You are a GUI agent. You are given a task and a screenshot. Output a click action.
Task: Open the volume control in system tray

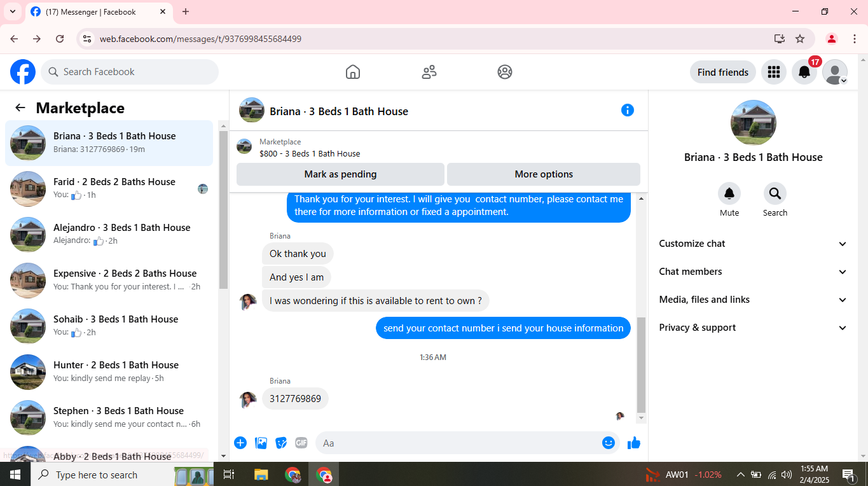(x=787, y=475)
